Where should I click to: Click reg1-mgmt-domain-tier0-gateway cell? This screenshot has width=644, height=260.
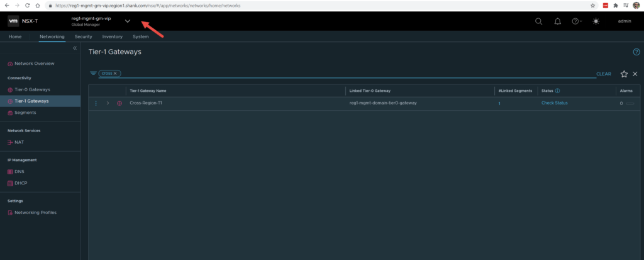(x=383, y=103)
